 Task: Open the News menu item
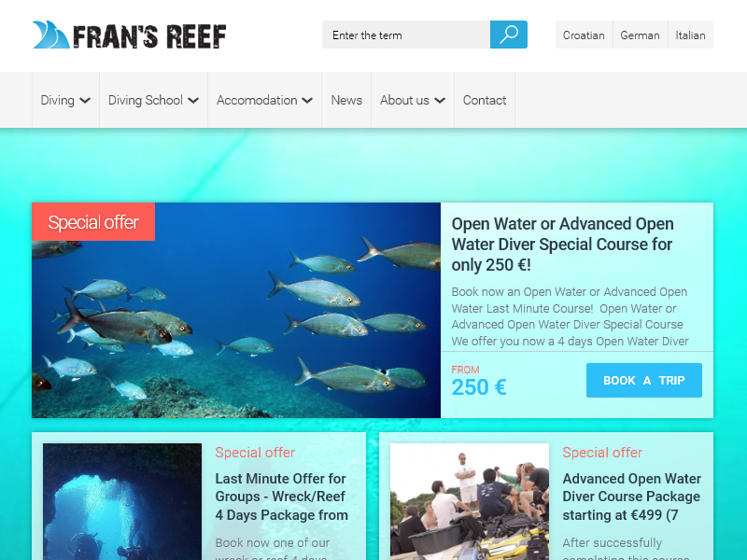[x=346, y=100]
